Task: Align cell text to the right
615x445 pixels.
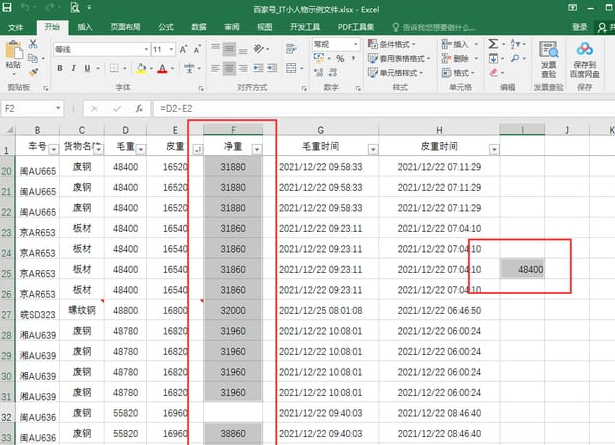Action: (243, 69)
